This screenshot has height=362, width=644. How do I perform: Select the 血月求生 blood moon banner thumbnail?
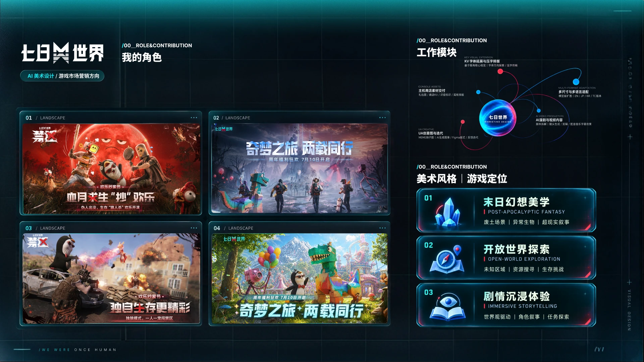click(111, 169)
